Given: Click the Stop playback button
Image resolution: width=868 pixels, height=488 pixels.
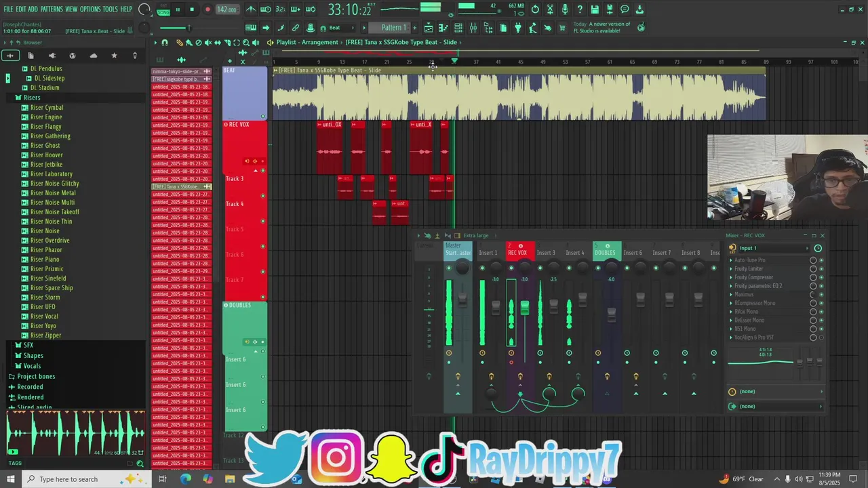Looking at the screenshot, I should (x=192, y=9).
